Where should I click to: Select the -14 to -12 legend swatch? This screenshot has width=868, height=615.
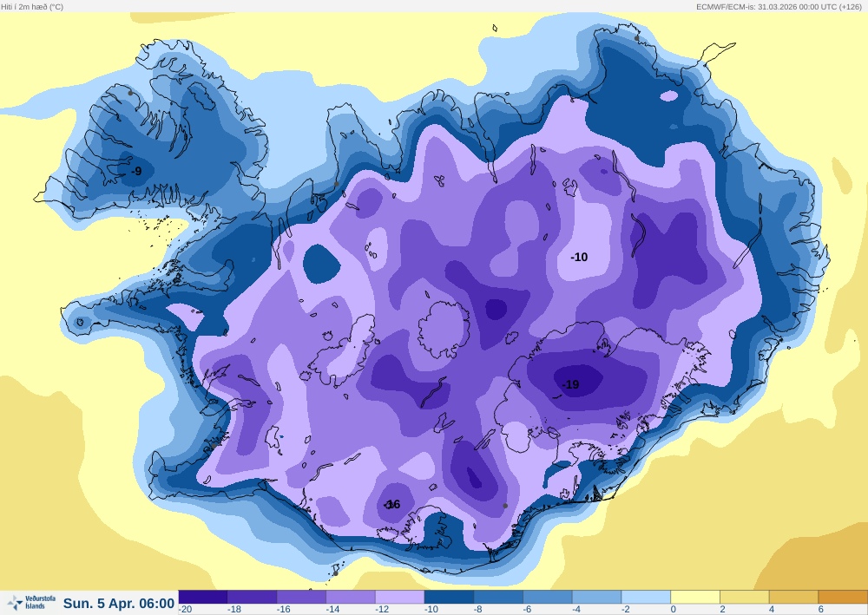[x=351, y=597]
